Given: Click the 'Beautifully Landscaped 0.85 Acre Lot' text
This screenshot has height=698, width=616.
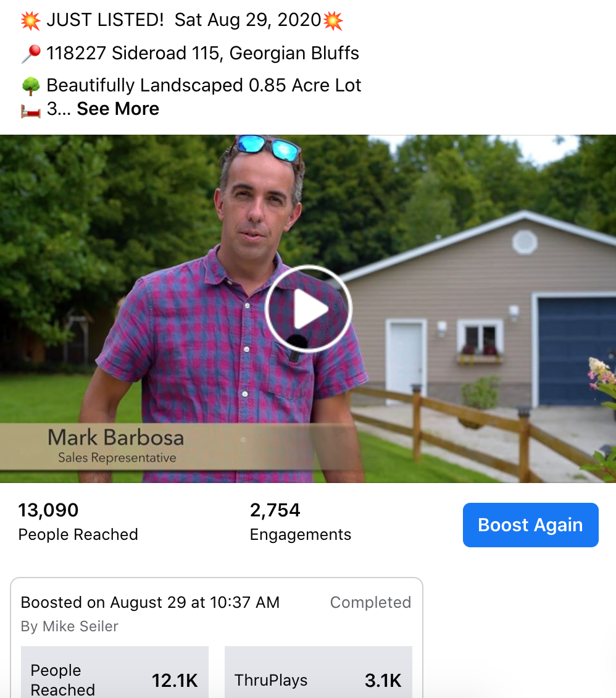Looking at the screenshot, I should (204, 85).
